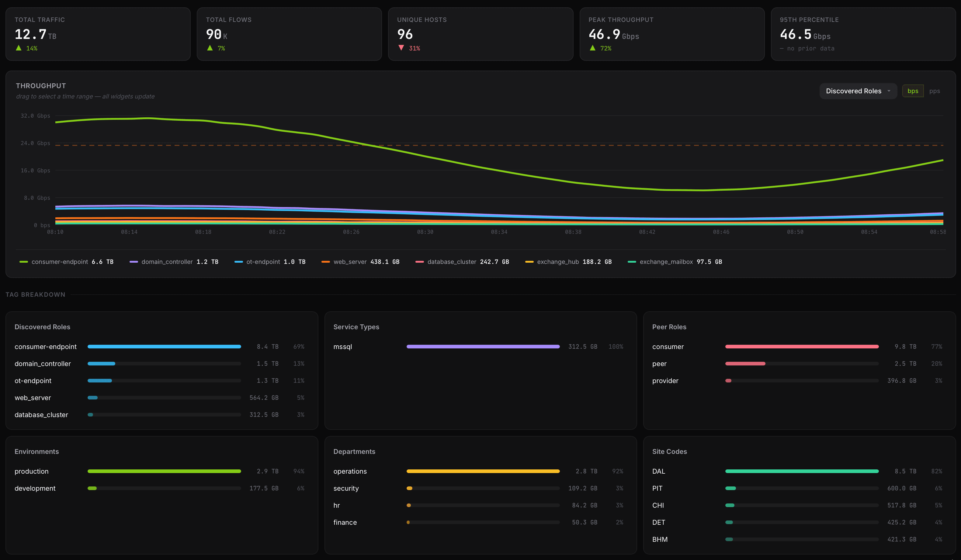Click the security department label
The height and width of the screenshot is (560, 961).
(345, 488)
